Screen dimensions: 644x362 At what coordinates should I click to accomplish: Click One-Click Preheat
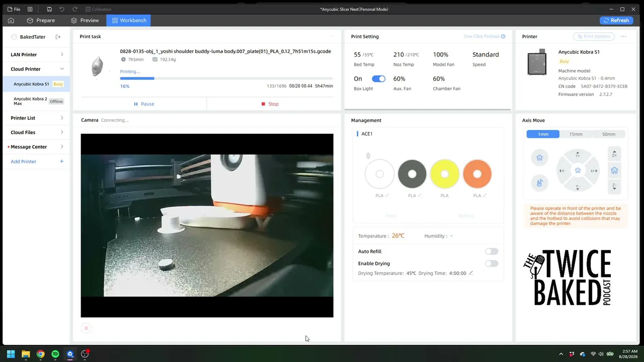point(485,36)
